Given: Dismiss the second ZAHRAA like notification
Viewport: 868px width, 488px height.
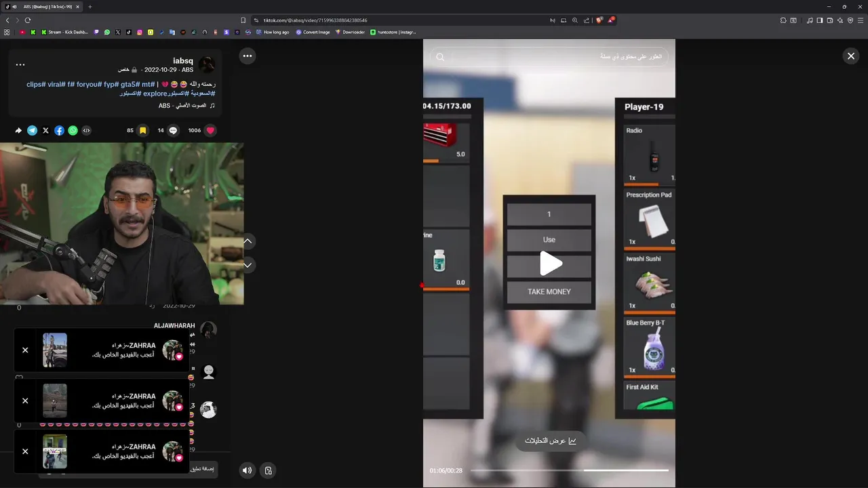Looking at the screenshot, I should (25, 401).
